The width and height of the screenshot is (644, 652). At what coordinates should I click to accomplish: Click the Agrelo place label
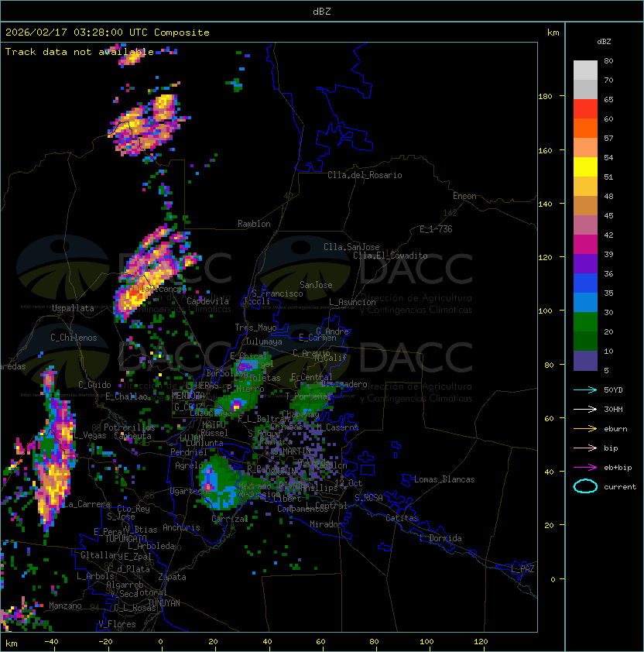(x=189, y=465)
